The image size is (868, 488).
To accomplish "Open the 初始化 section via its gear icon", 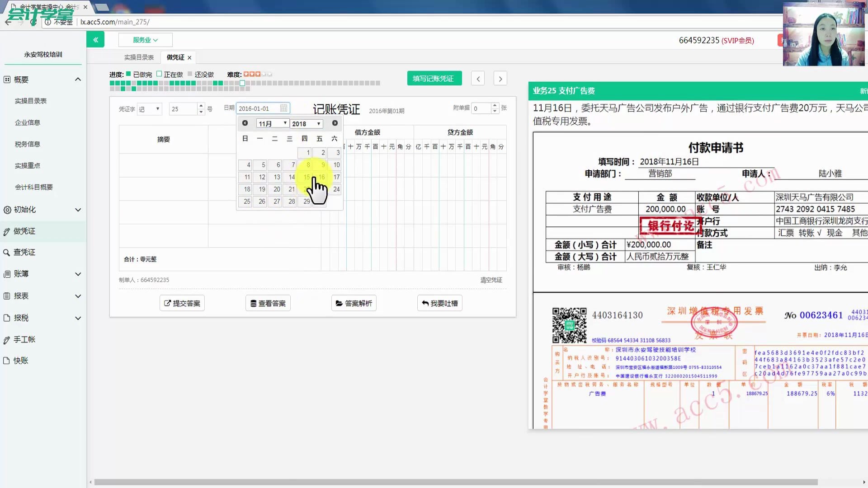I will click(x=6, y=210).
